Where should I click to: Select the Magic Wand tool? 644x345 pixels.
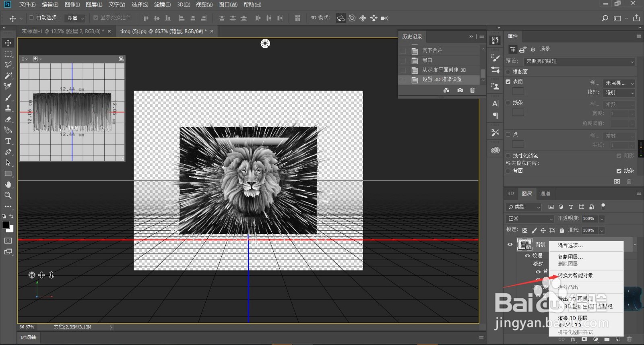click(x=8, y=75)
